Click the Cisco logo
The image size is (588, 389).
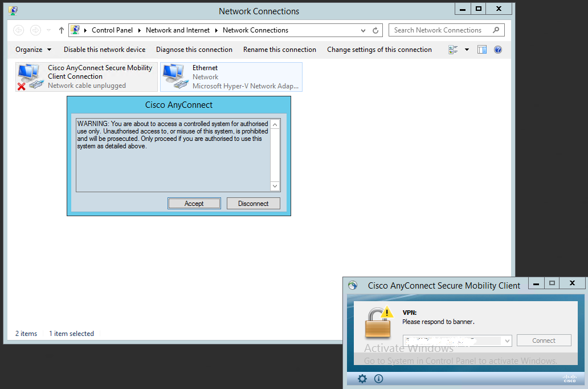point(569,379)
